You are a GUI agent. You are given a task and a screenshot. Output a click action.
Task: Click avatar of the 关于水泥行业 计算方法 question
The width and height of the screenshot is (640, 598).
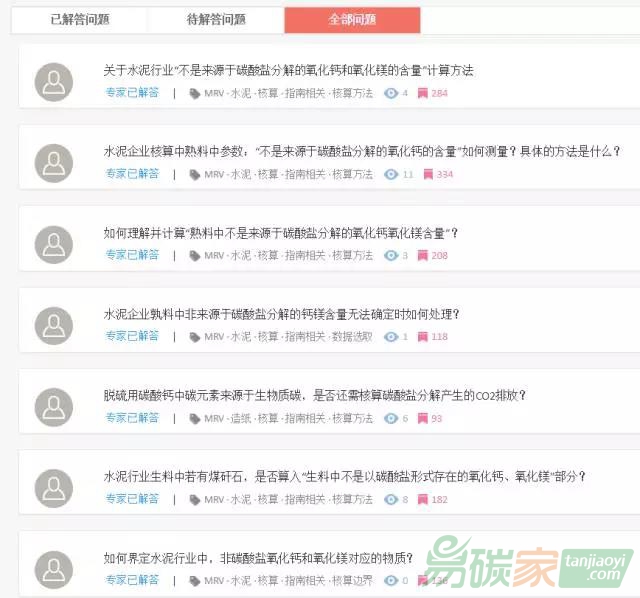coord(54,82)
